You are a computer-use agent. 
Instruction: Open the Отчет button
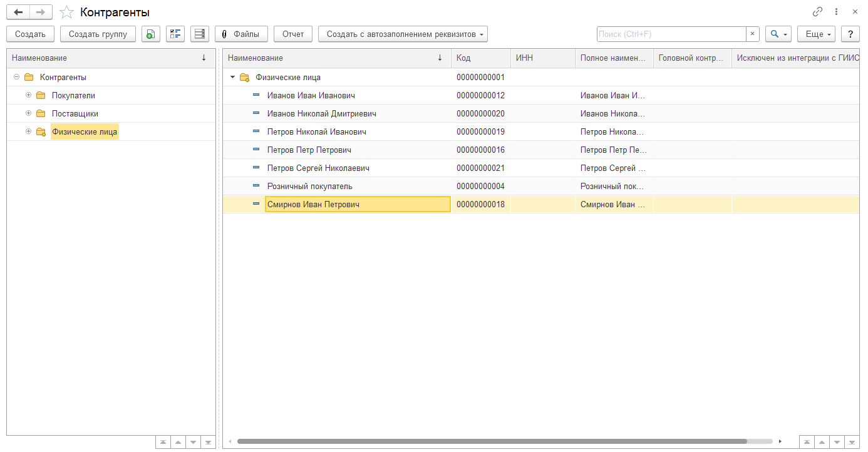(293, 34)
